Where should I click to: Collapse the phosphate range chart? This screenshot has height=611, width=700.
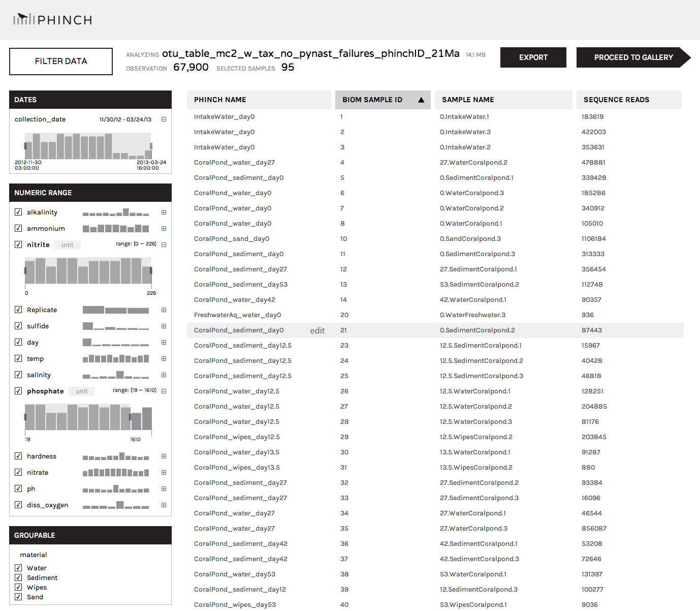point(164,391)
